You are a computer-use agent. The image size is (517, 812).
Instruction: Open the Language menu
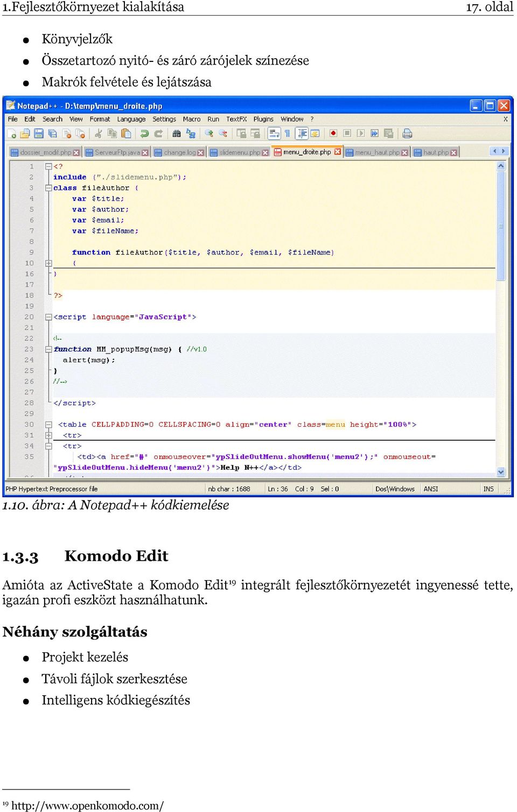(x=131, y=119)
